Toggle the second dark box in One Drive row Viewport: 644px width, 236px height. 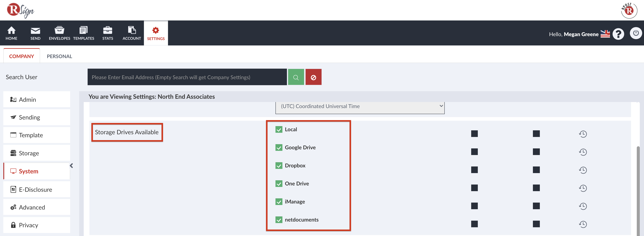[536, 188]
